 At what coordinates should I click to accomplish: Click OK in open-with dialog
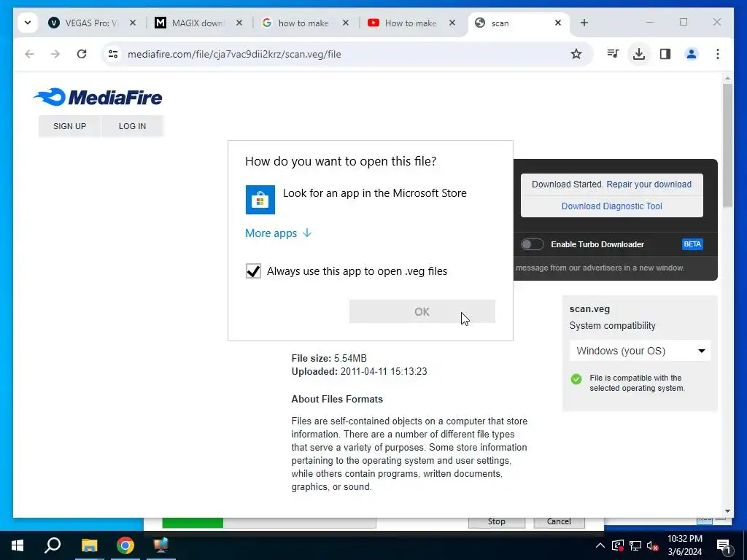coord(422,311)
